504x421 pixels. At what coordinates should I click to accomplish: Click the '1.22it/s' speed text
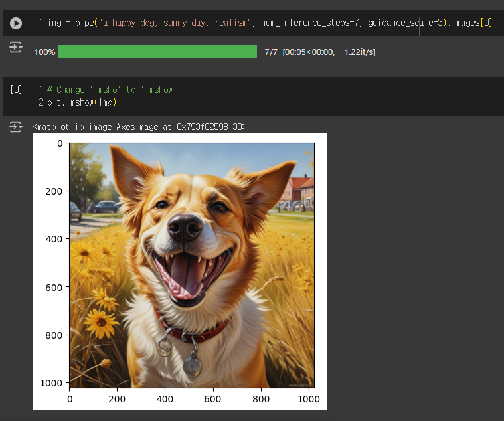click(x=360, y=52)
